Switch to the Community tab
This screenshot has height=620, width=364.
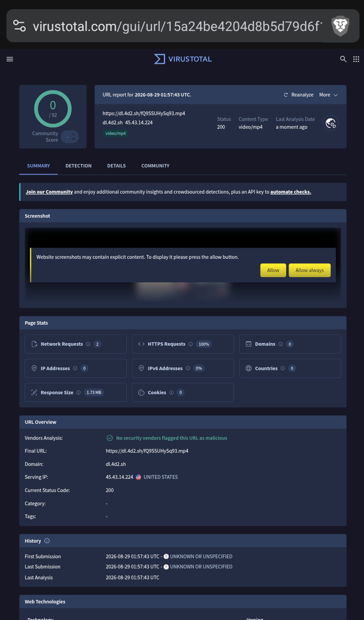point(156,166)
